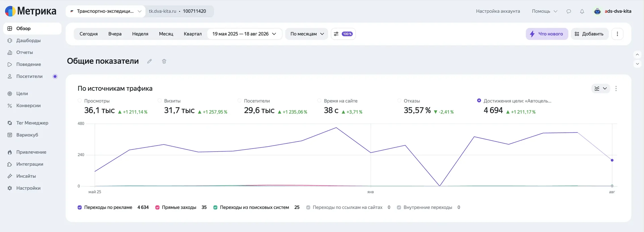Viewport: 644px width, 232px height.
Task: Open Отчеты in the sidebar
Action: click(24, 52)
